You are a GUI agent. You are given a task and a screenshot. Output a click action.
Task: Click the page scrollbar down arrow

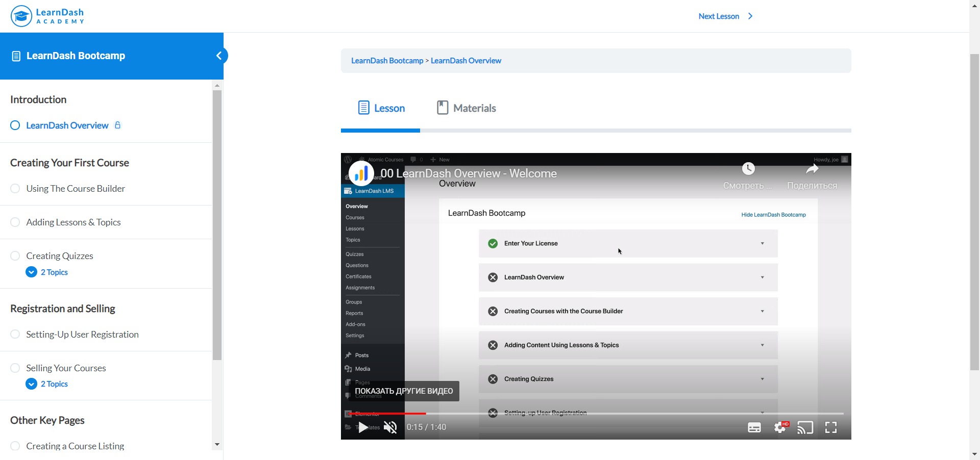975,454
